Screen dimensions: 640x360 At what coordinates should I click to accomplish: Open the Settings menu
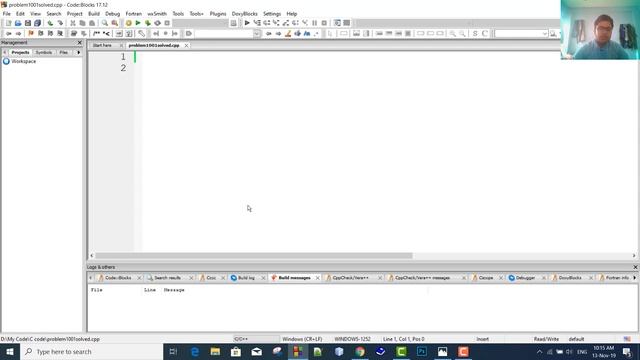pyautogui.click(x=272, y=14)
